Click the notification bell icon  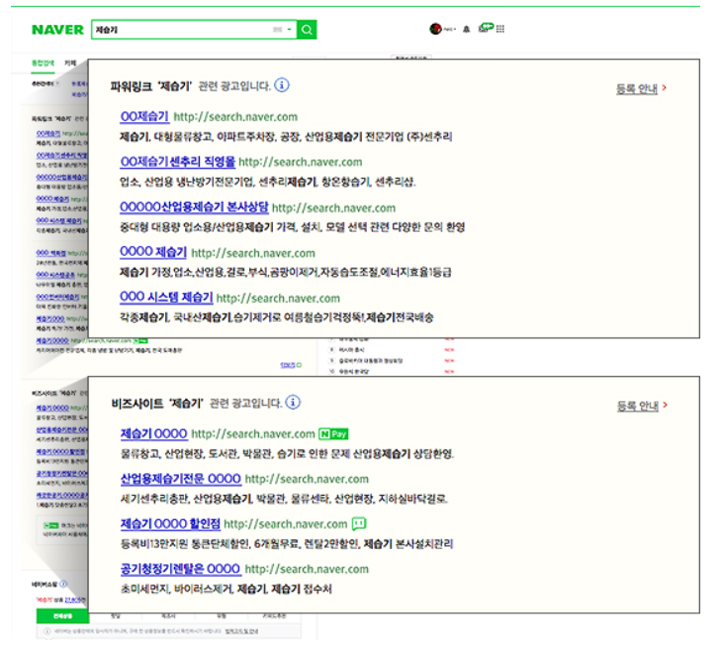tap(467, 29)
